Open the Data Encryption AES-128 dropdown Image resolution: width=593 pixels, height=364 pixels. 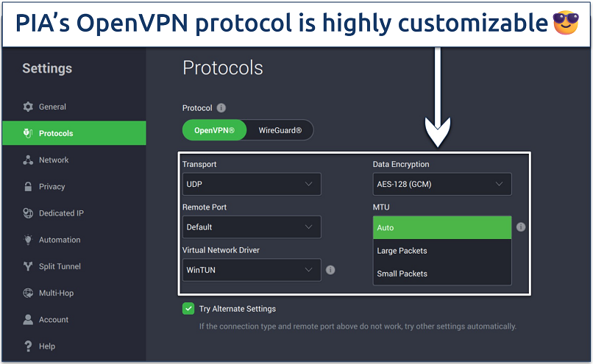pos(441,184)
